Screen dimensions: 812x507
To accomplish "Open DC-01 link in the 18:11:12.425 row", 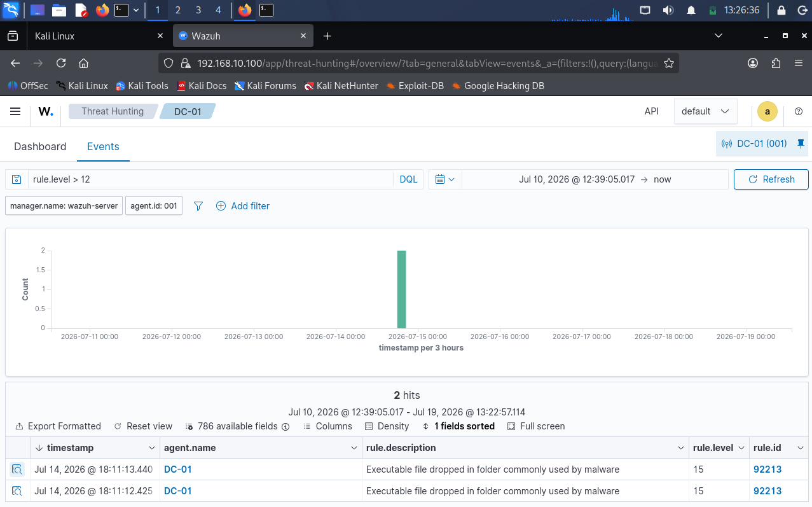I will tap(178, 491).
